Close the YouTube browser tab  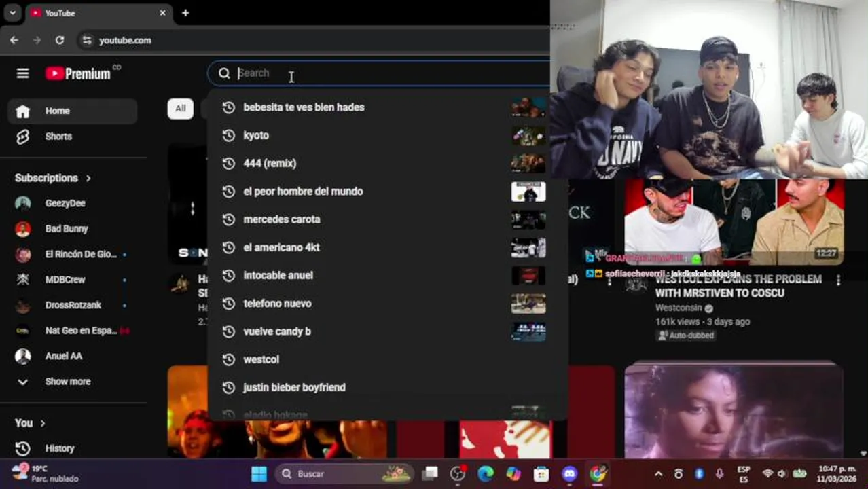[x=162, y=13]
